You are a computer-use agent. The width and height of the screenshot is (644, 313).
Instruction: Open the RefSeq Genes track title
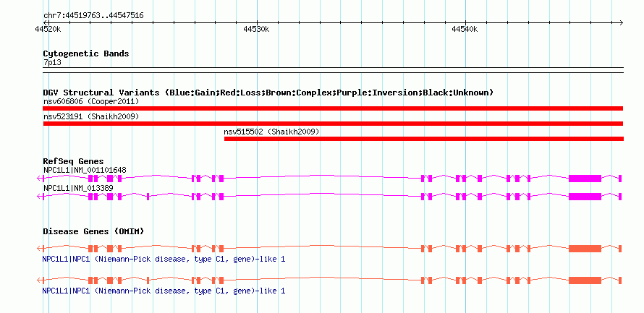tap(74, 161)
